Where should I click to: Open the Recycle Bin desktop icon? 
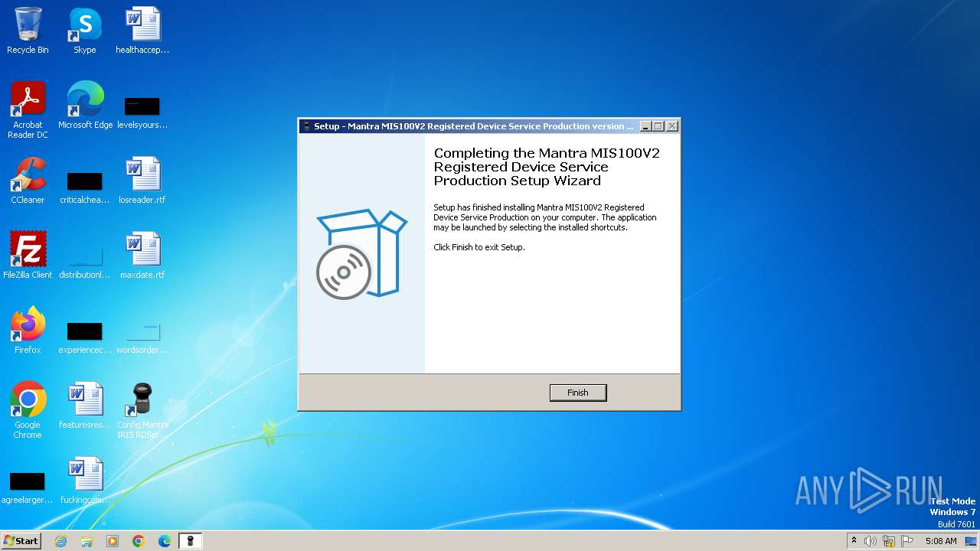click(x=28, y=31)
